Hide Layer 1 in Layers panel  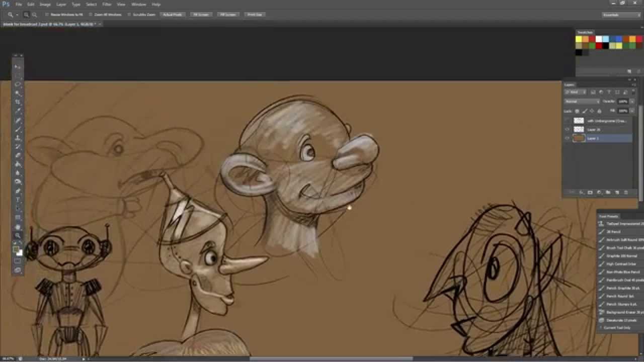(568, 138)
